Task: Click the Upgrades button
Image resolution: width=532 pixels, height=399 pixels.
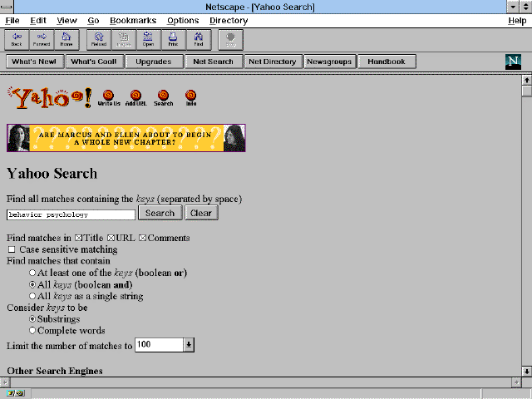Action: 154,62
